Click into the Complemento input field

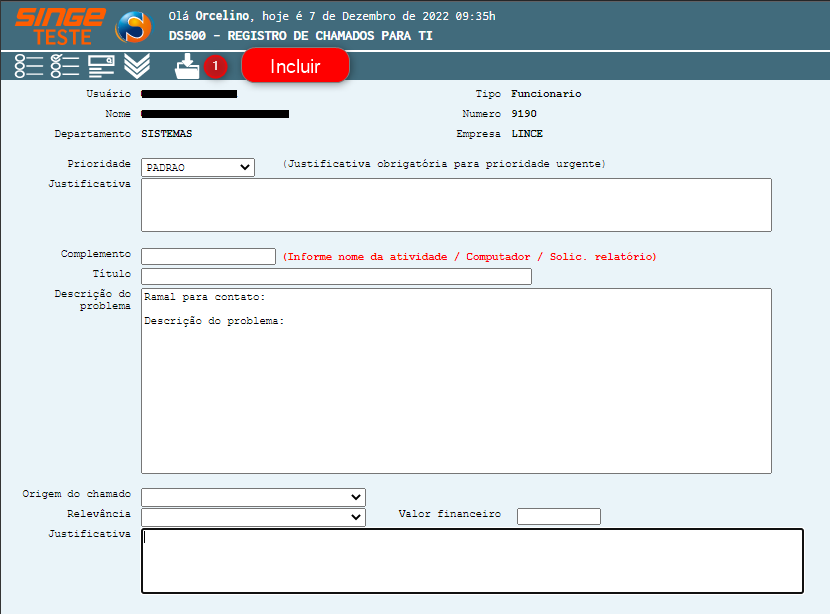(208, 257)
